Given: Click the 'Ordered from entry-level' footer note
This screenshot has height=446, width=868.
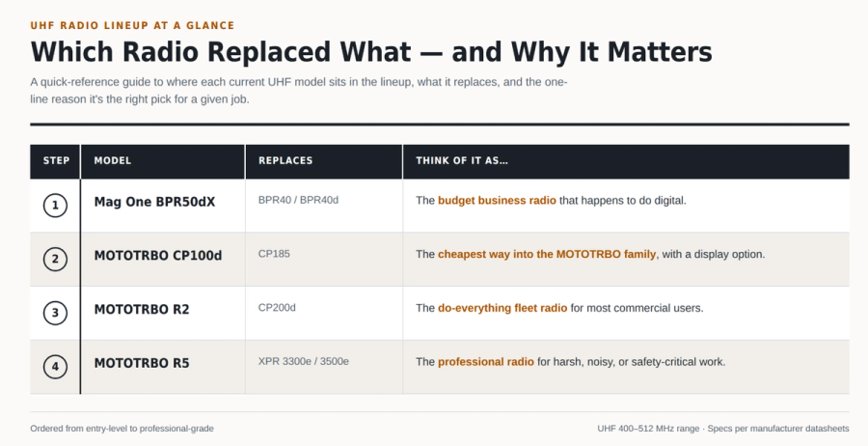Looking at the screenshot, I should click(122, 429).
